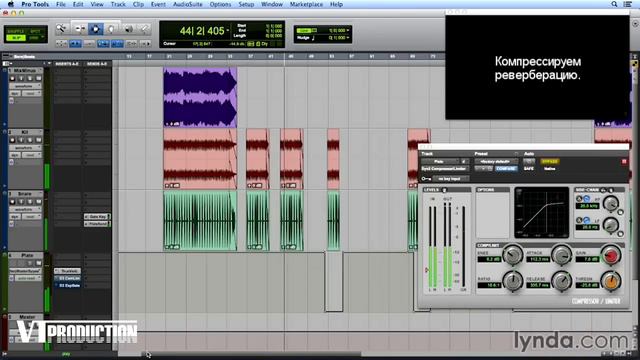Viewport: 640px width, 360px height.
Task: Click the side-chain listen speaker icon
Action: (611, 190)
